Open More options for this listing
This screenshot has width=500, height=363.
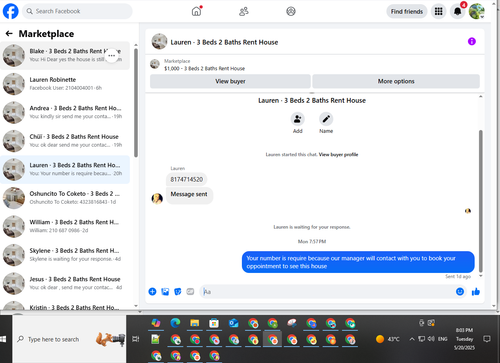396,81
